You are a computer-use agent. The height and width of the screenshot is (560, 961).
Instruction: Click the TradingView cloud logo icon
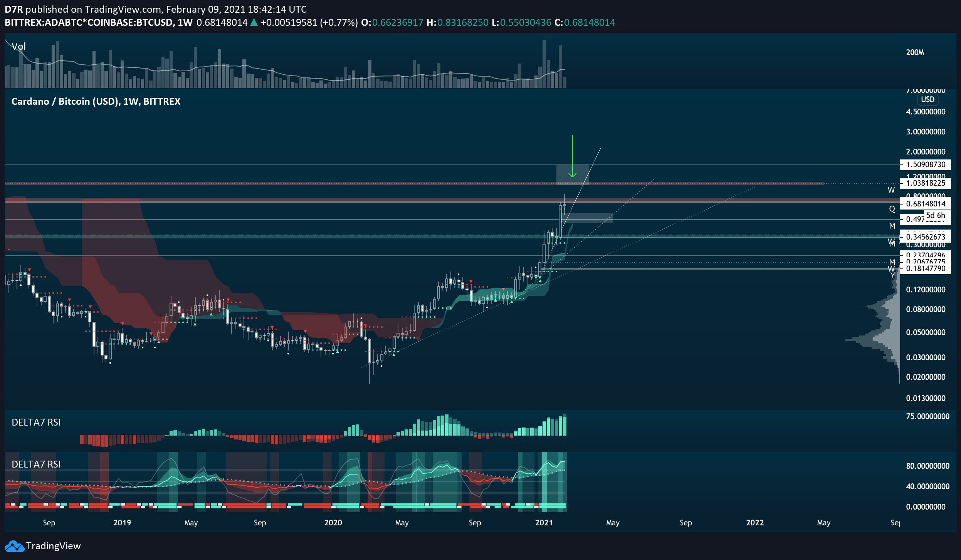click(14, 546)
